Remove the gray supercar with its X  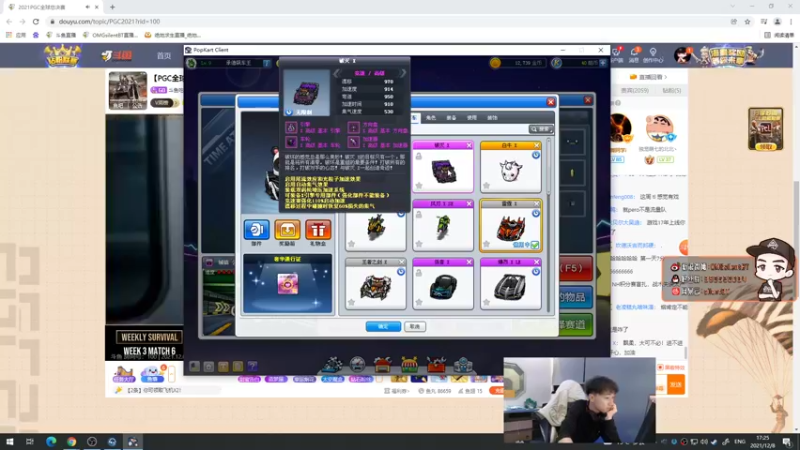536,262
